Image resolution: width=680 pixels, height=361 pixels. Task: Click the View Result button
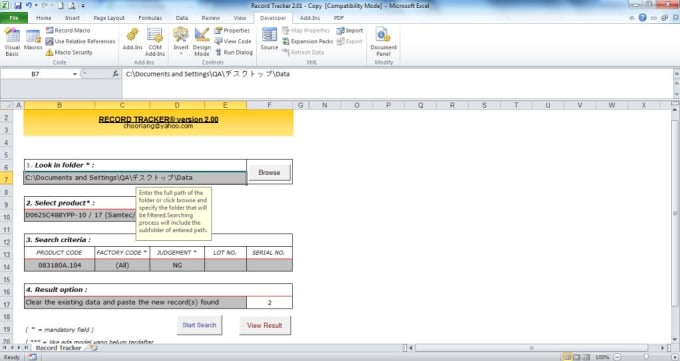[x=265, y=325]
